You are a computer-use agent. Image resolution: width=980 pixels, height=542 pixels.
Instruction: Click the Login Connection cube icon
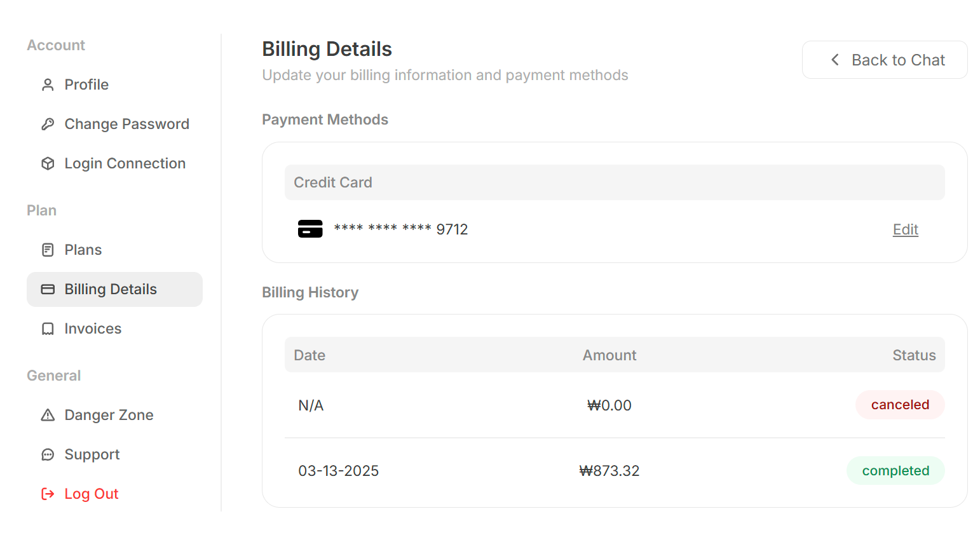[48, 163]
